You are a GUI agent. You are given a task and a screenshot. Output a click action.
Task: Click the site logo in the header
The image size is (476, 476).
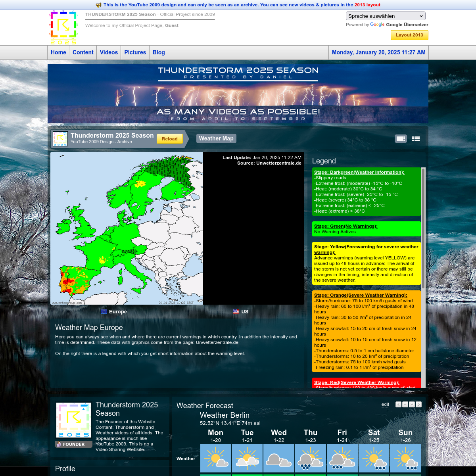click(x=63, y=28)
